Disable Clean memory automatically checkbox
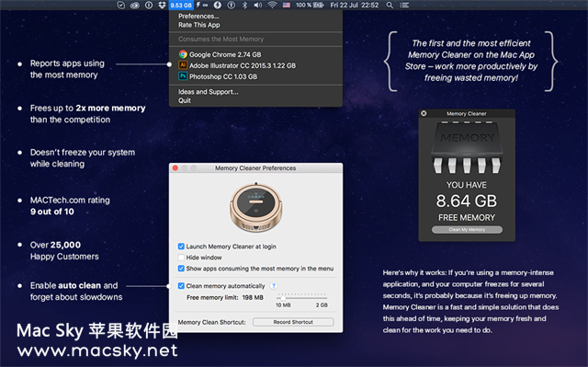The height and width of the screenshot is (367, 588). [x=181, y=286]
